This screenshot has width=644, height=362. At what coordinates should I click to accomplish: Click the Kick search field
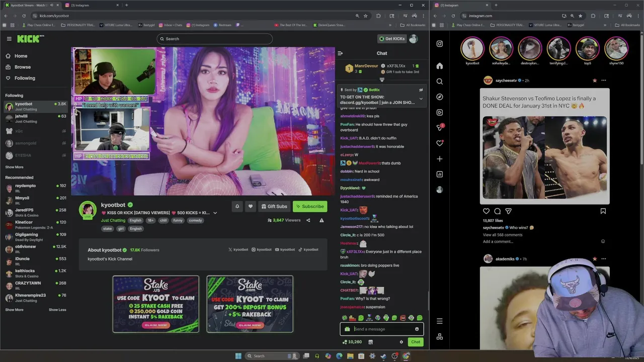coord(214,39)
